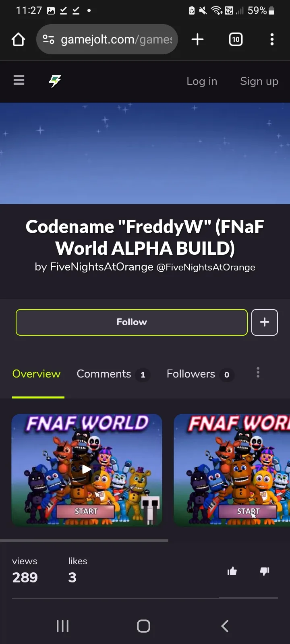Viewport: 290px width, 644px height.
Task: Open the second FNAF World screenshot
Action: tap(232, 470)
